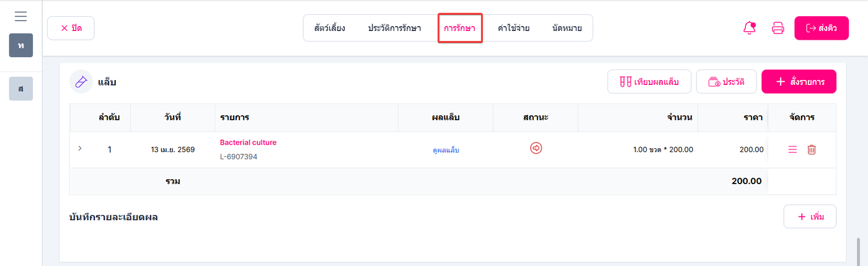Expand the Bacterial culture row chevron
The height and width of the screenshot is (266, 868).
tap(79, 149)
